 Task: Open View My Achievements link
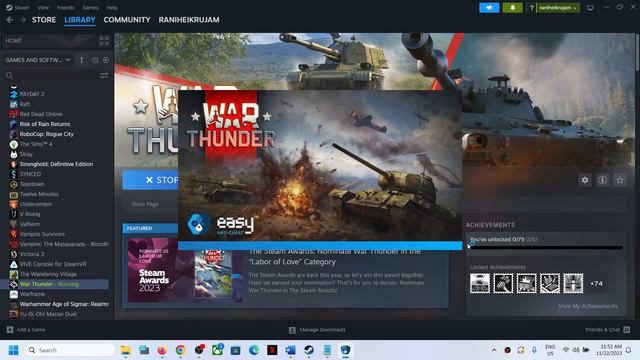click(x=588, y=306)
